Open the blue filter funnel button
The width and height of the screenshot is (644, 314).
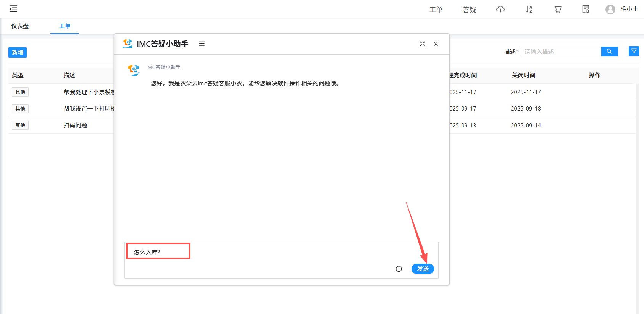pos(634,51)
